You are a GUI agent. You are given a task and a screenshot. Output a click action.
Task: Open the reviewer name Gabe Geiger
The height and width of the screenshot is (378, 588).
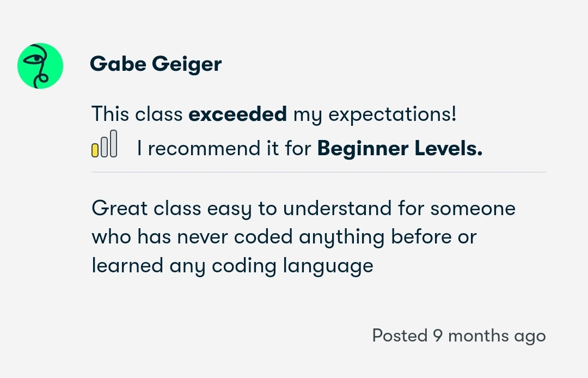156,64
